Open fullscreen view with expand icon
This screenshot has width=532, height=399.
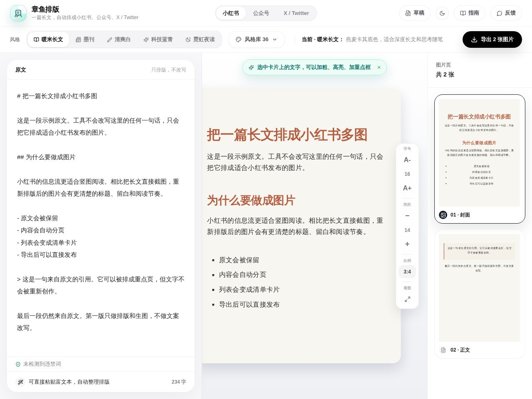point(407,299)
